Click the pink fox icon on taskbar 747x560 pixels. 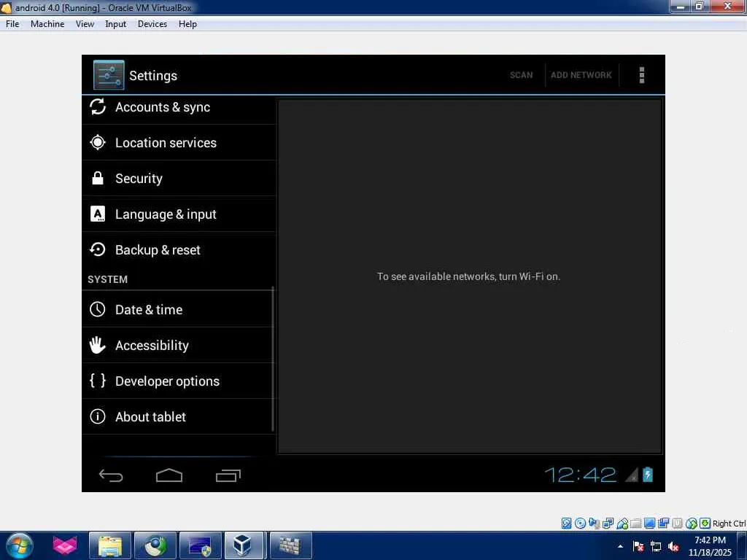(64, 545)
